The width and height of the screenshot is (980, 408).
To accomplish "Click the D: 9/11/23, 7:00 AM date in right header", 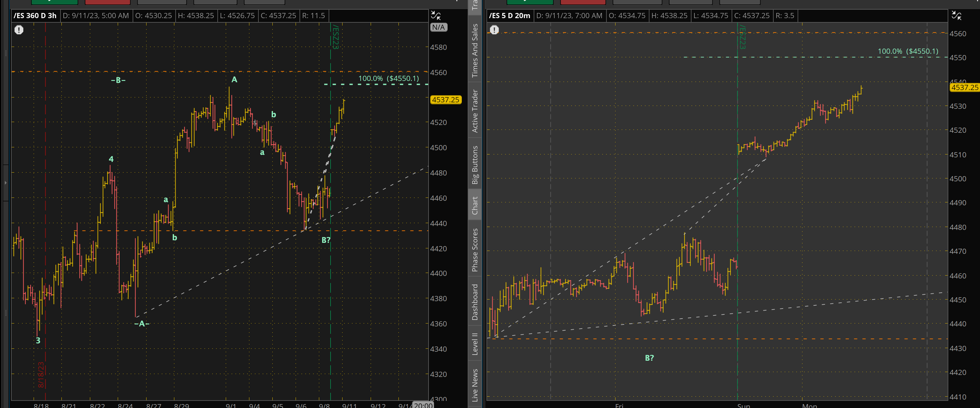I will pyautogui.click(x=569, y=16).
